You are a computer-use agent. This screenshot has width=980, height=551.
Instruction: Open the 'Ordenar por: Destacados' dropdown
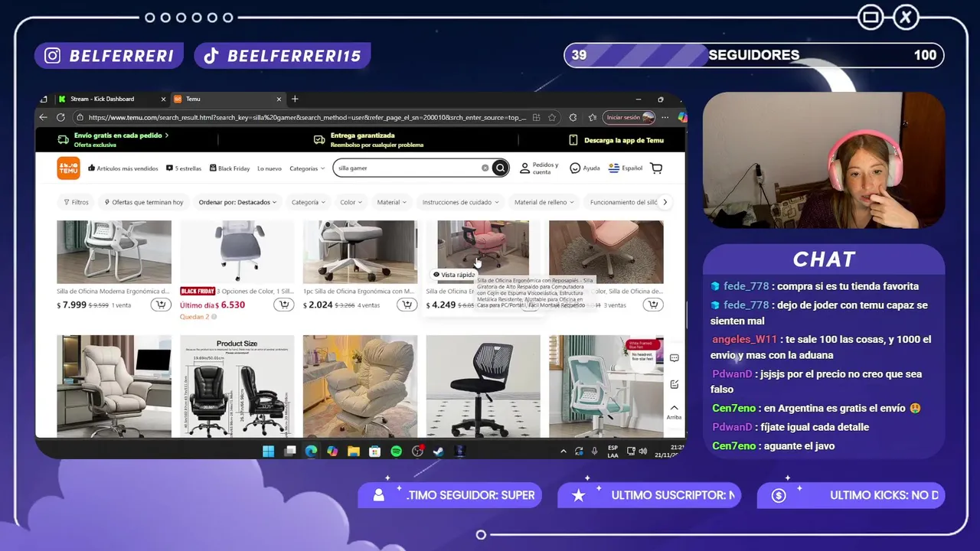[239, 202]
